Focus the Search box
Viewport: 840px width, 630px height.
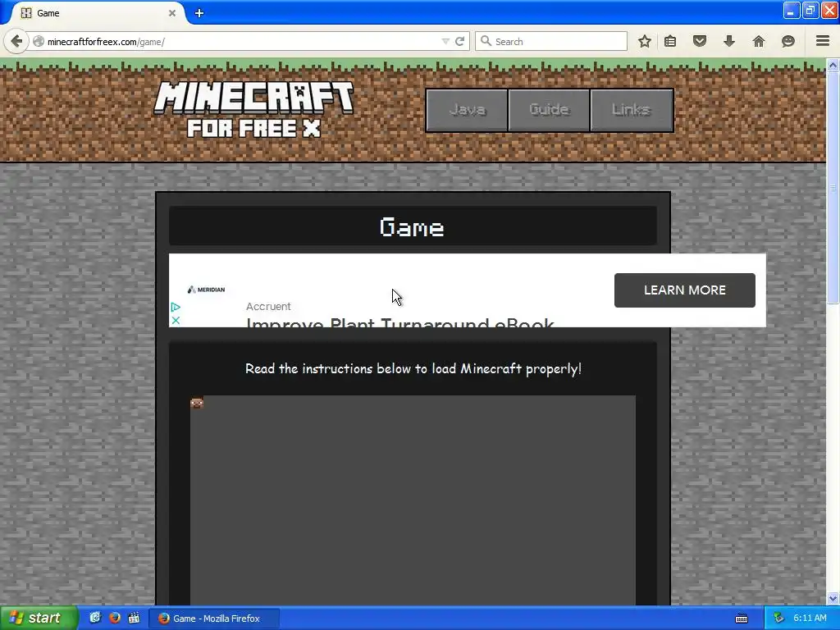[550, 41]
